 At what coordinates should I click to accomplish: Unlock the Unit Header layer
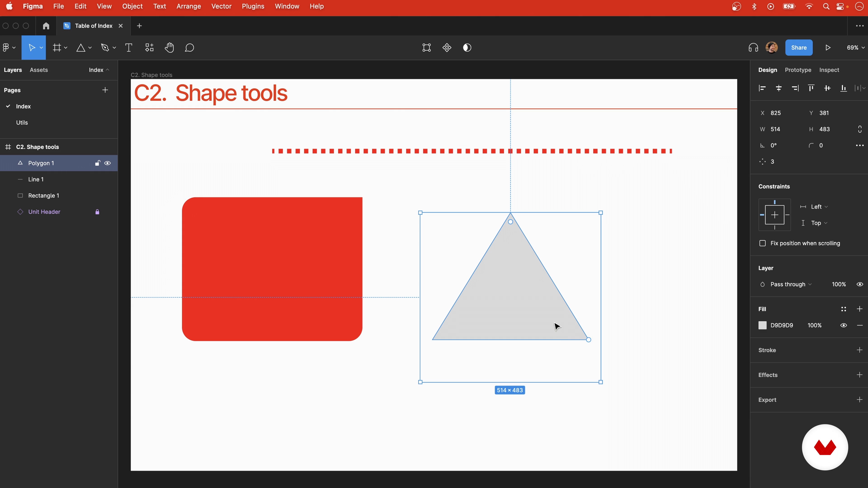pyautogui.click(x=97, y=212)
